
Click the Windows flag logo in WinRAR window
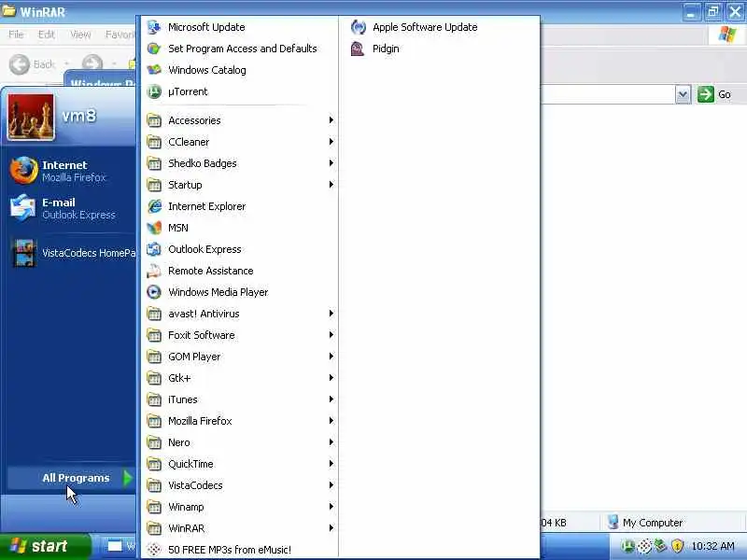726,35
